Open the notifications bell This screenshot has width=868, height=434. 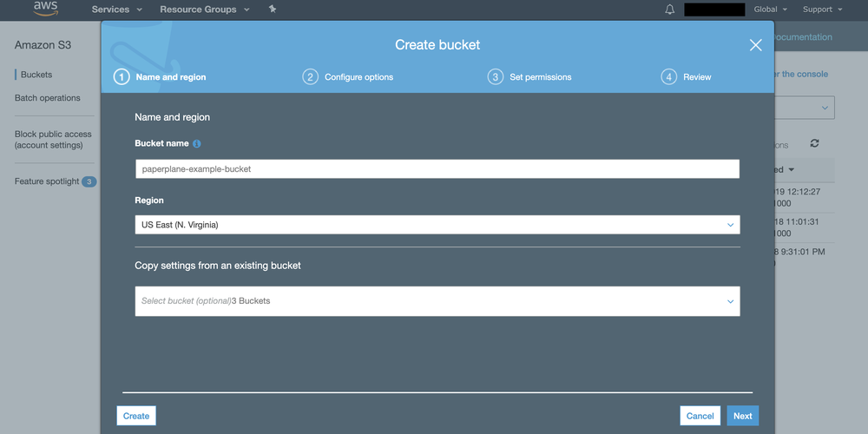(x=670, y=10)
